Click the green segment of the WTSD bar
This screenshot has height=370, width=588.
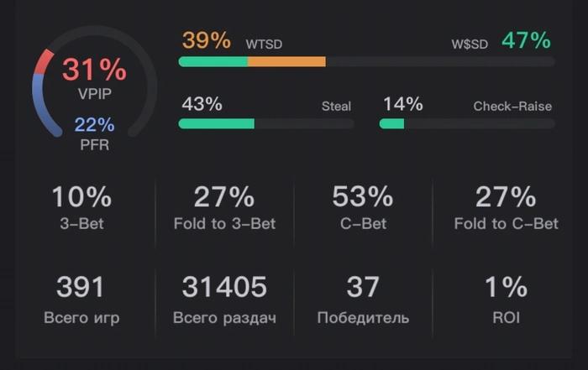213,61
